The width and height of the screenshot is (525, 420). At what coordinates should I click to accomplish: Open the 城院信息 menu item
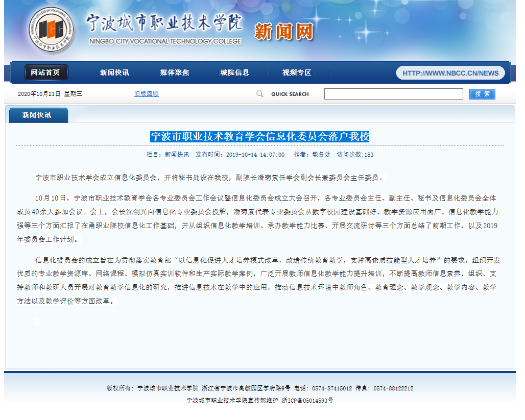[x=235, y=72]
